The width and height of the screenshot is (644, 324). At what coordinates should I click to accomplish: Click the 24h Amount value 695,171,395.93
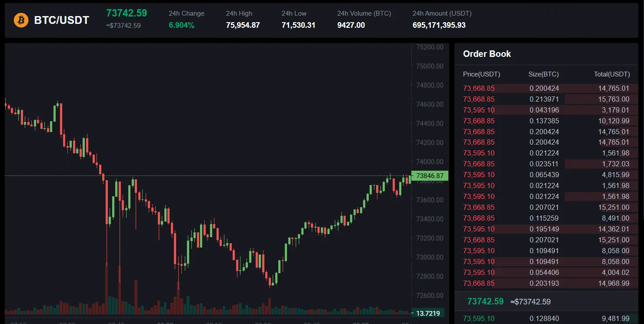tap(439, 25)
